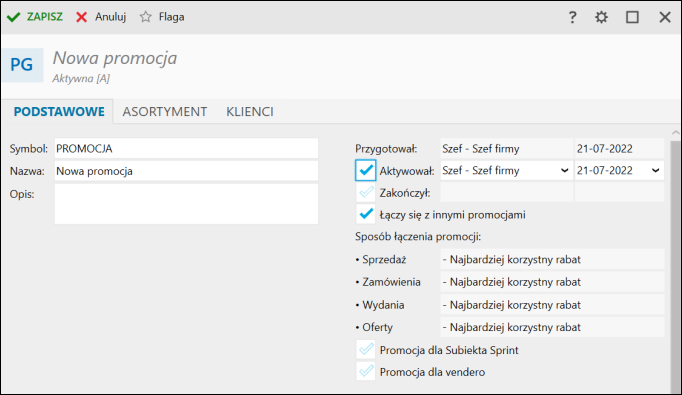Viewport: 682px width, 395px height.
Task: Open the Aktywował date picker dropdown
Action: (655, 171)
